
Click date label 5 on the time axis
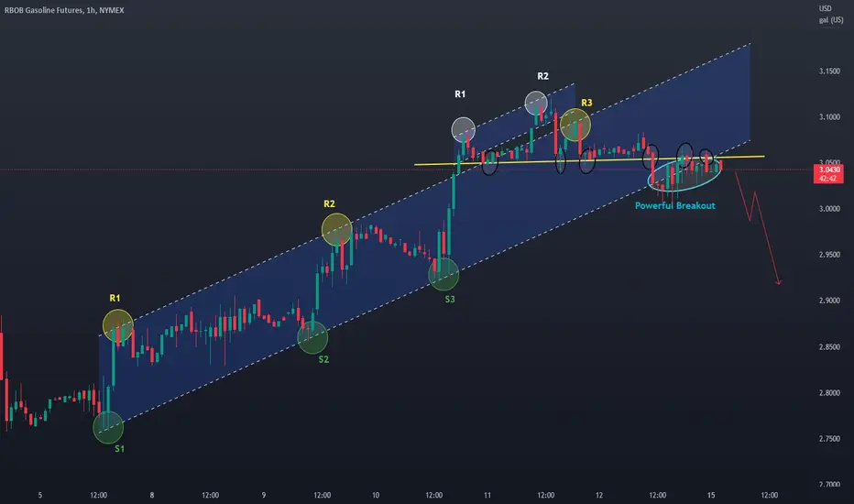coord(39,495)
